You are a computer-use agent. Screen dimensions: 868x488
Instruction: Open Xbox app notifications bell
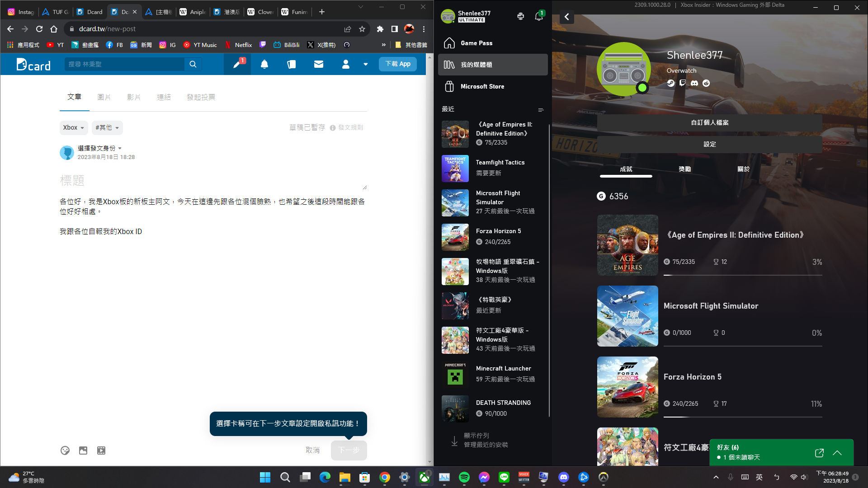click(x=538, y=16)
